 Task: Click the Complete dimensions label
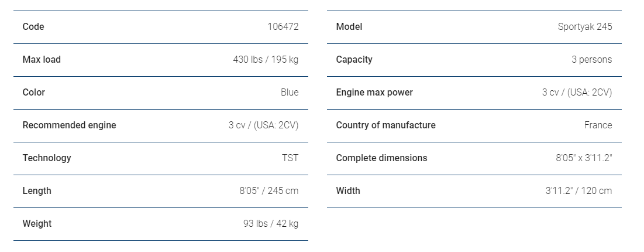coord(381,158)
